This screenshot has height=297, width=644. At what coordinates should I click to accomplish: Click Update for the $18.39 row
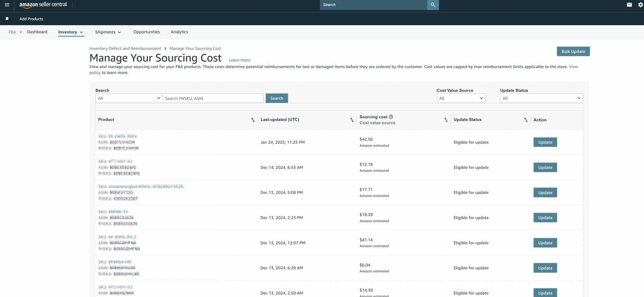tap(545, 218)
